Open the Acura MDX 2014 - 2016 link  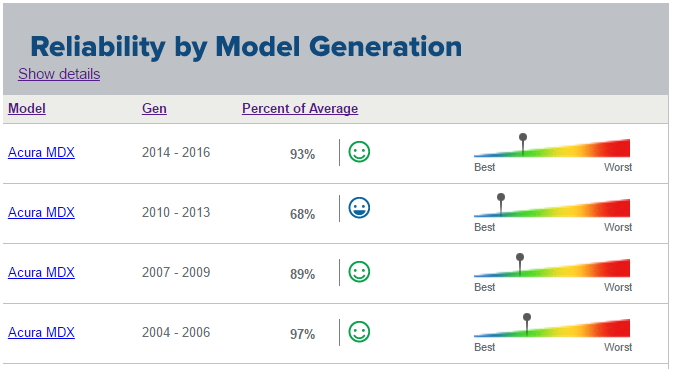(41, 152)
